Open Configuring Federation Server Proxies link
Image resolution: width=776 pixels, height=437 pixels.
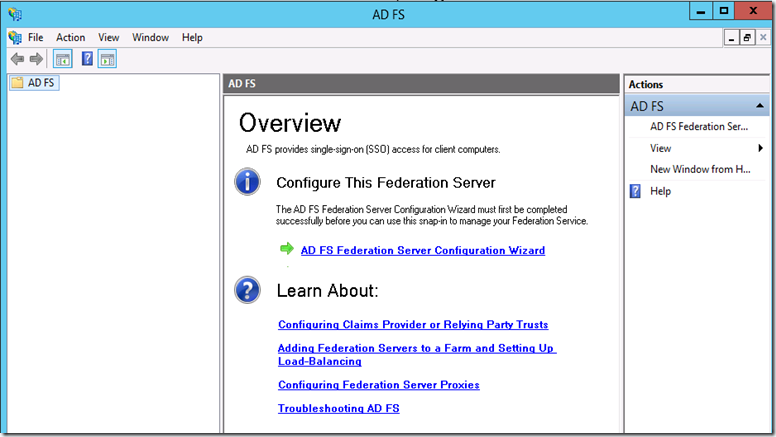[x=379, y=385]
